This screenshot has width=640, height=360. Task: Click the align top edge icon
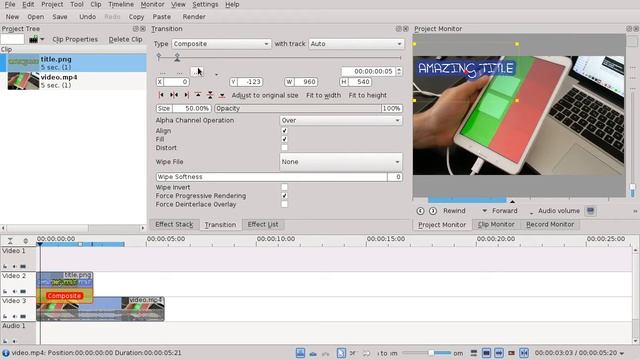(x=198, y=95)
